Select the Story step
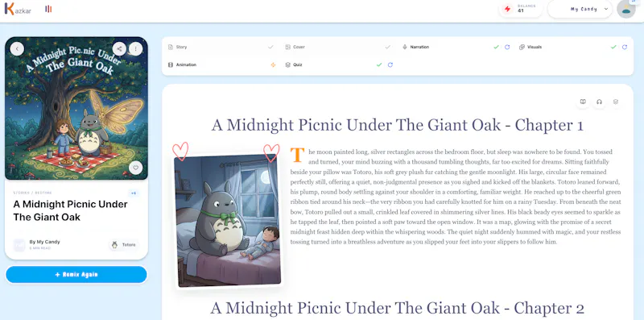 click(x=221, y=47)
